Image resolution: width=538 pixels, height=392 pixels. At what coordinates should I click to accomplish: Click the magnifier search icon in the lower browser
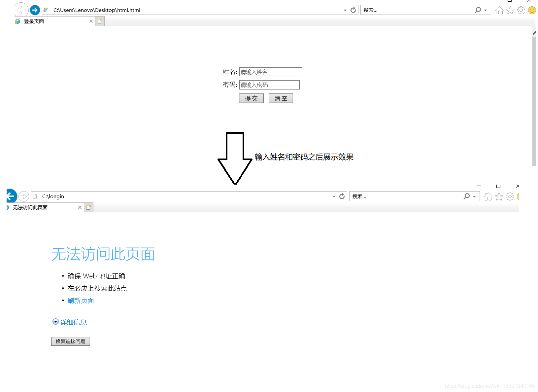(x=466, y=196)
